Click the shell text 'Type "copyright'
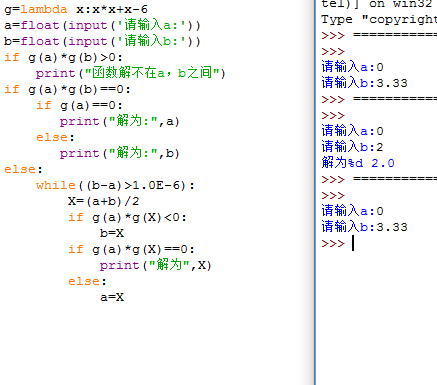 [x=379, y=19]
